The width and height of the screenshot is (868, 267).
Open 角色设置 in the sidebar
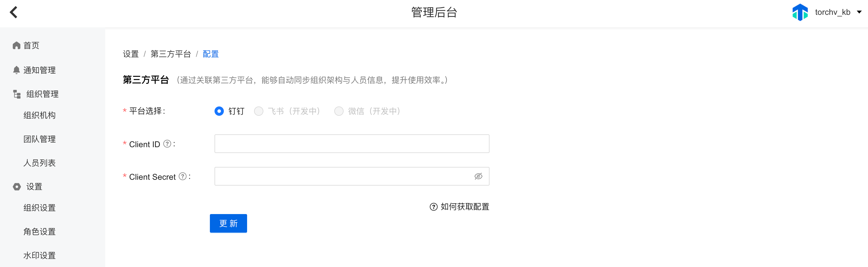pos(40,232)
